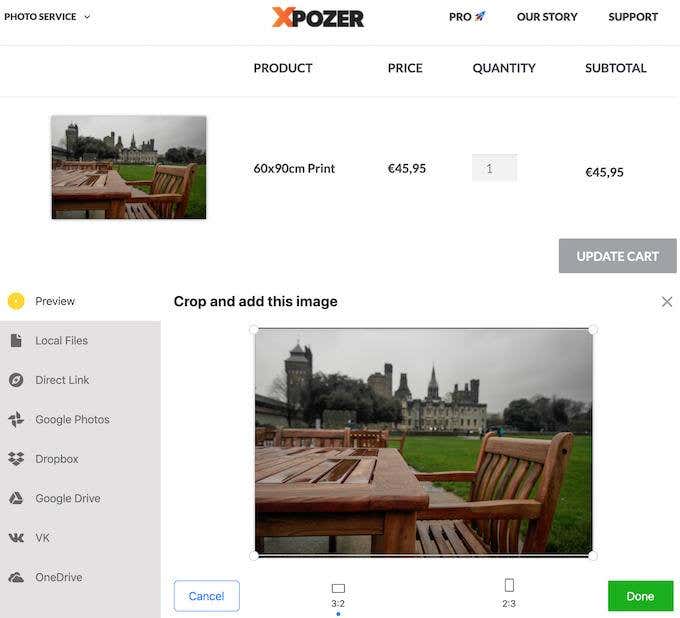Expand the Photo Service dropdown
The width and height of the screenshot is (680, 618).
coord(47,17)
